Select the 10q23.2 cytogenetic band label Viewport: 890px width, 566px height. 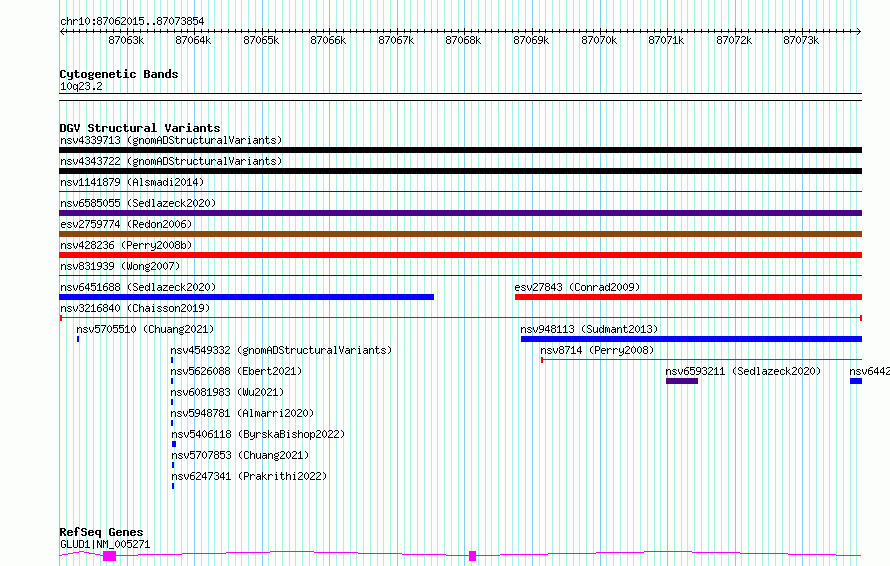click(81, 86)
